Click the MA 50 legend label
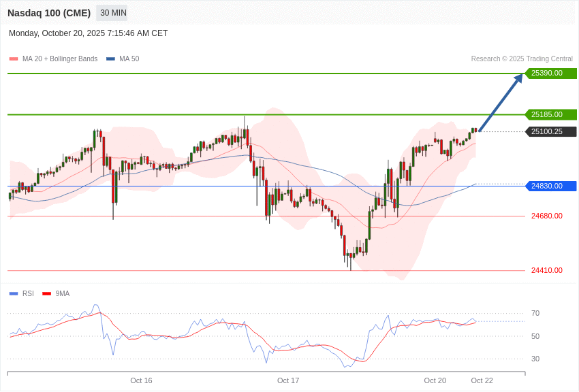 129,59
